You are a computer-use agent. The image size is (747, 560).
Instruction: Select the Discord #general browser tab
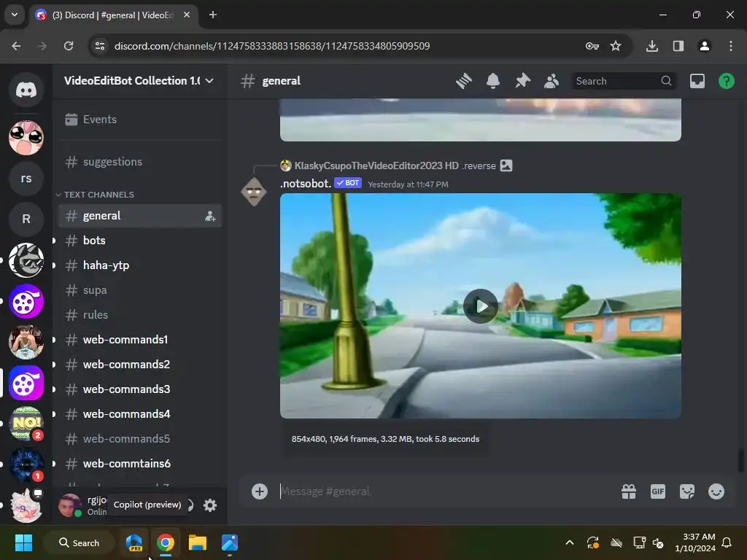[x=112, y=15]
